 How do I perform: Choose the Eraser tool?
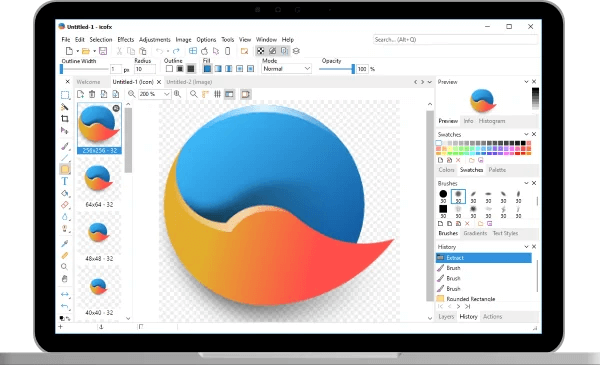point(65,205)
